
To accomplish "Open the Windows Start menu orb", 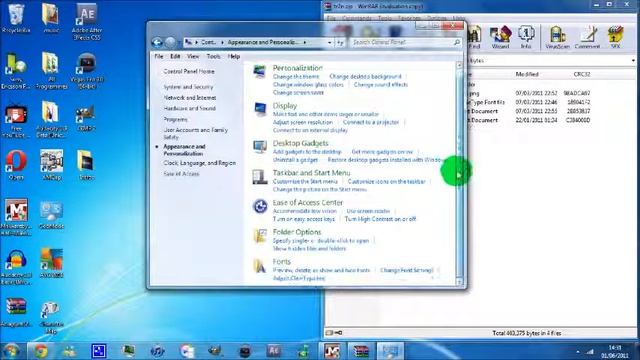I will (x=11, y=351).
